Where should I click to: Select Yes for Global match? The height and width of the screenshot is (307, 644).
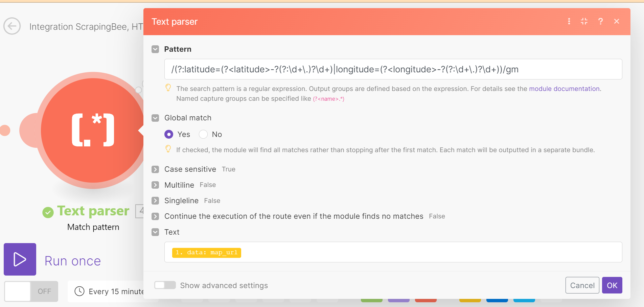click(x=169, y=134)
